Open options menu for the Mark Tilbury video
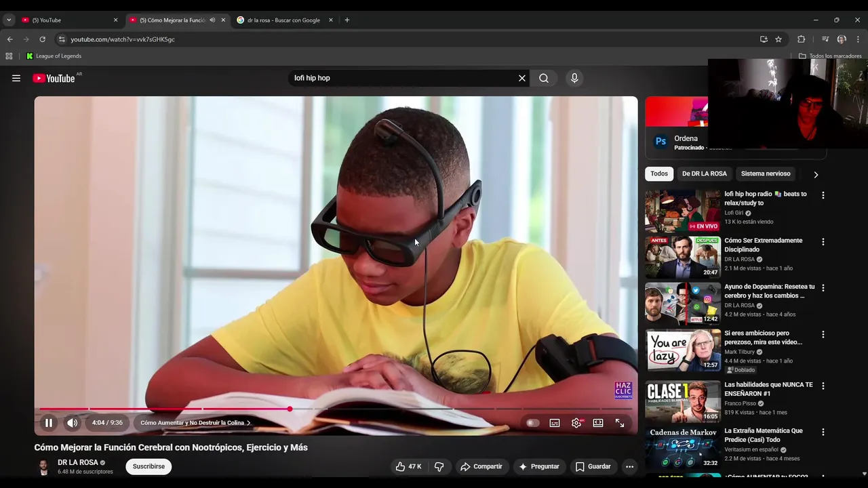This screenshot has height=488, width=868. point(823,334)
